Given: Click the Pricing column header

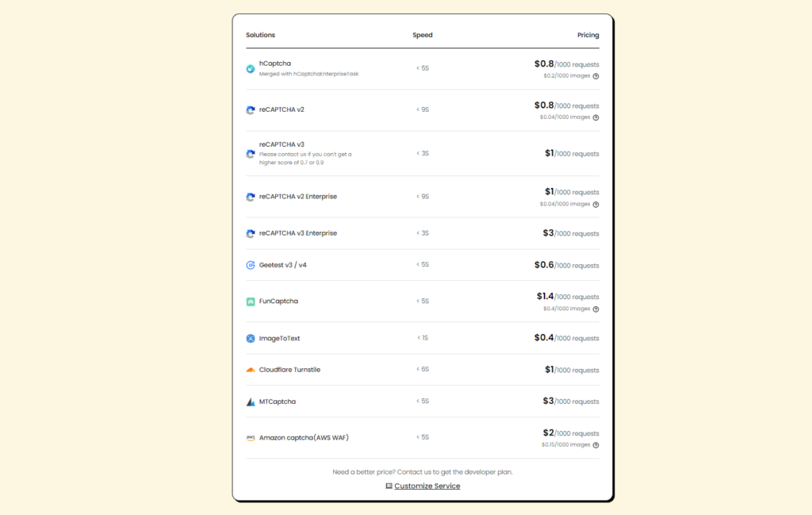Looking at the screenshot, I should [588, 35].
